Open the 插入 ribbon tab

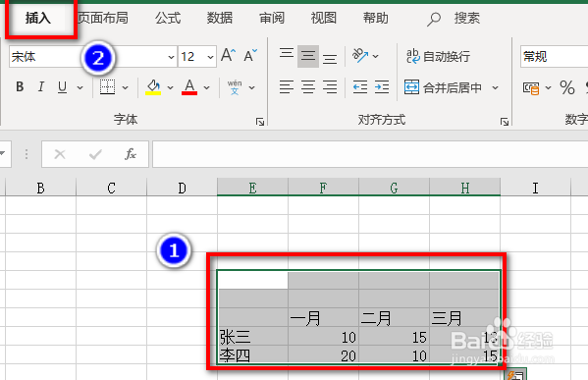click(38, 18)
